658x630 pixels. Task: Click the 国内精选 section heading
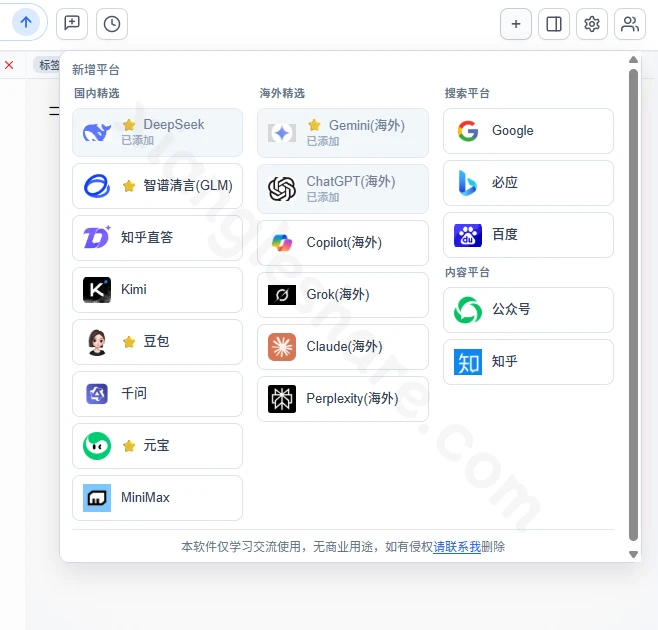click(x=97, y=93)
